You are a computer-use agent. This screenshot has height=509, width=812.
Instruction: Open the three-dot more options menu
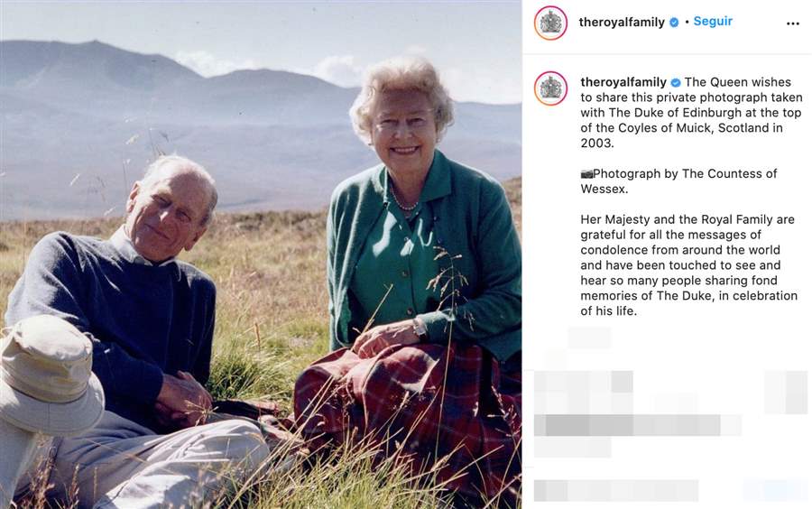[x=792, y=23]
